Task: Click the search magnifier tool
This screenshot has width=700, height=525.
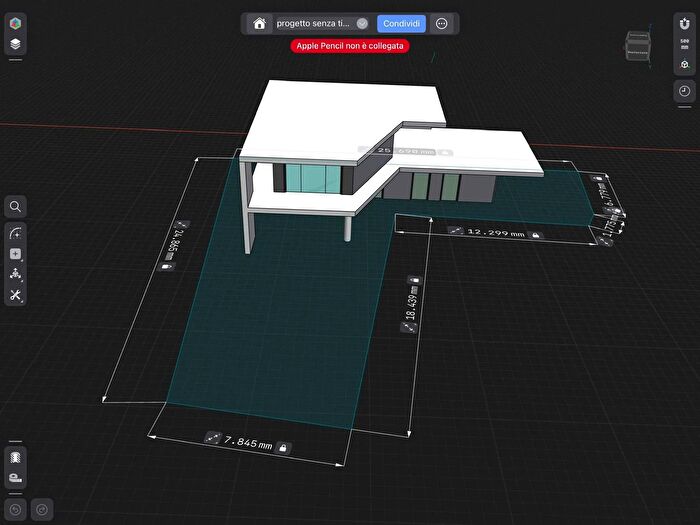Action: (16, 207)
